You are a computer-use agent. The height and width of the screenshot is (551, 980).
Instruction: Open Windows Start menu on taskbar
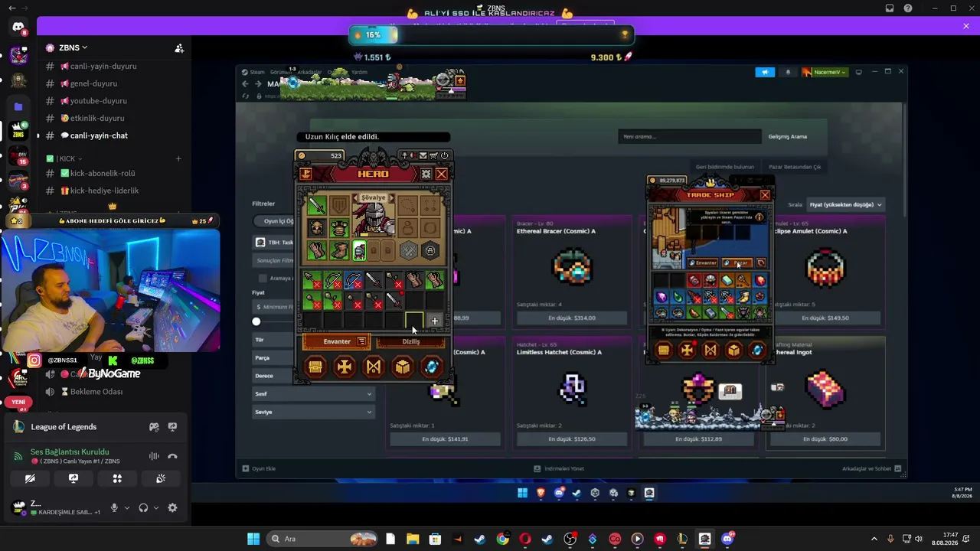pos(253,539)
